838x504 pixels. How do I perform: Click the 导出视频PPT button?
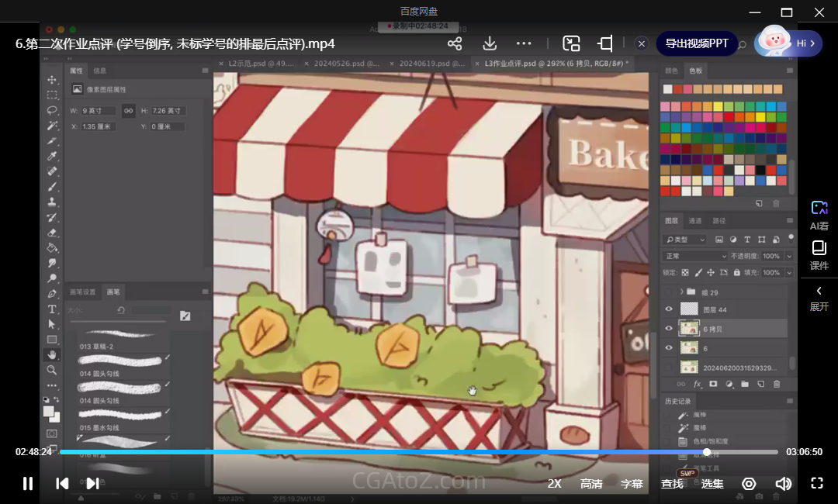[x=697, y=43]
